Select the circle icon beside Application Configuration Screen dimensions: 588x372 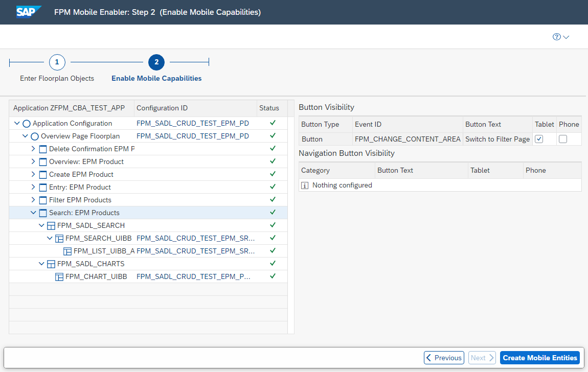(26, 123)
